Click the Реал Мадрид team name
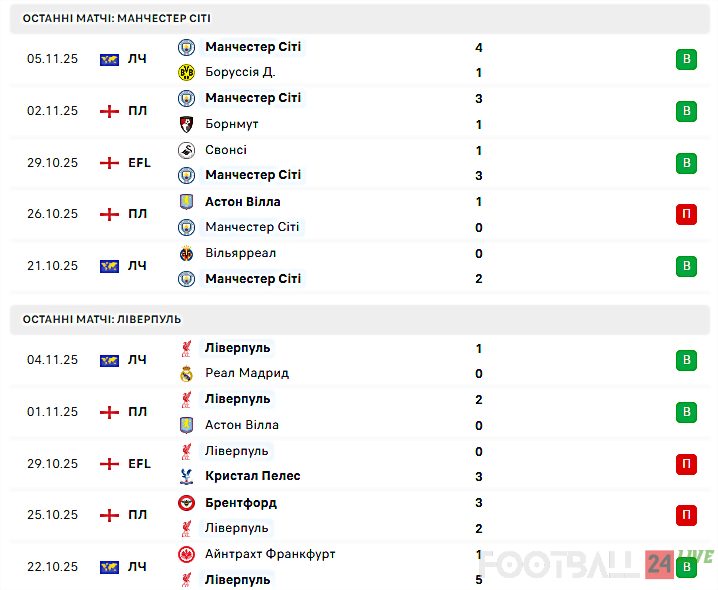This screenshot has width=718, height=590. (x=246, y=373)
